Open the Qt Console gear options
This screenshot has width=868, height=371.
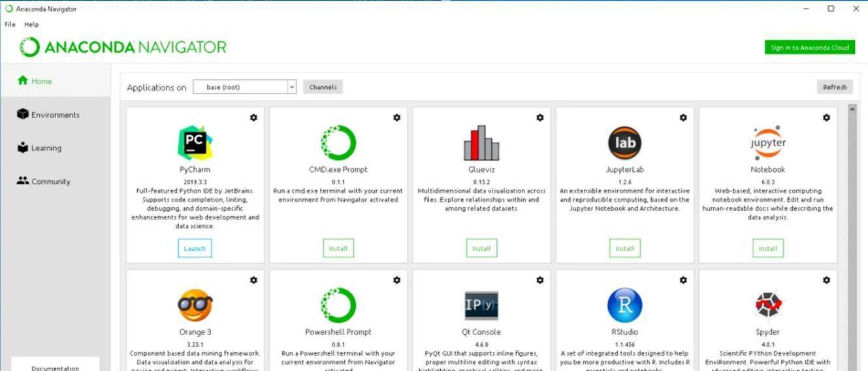(539, 280)
